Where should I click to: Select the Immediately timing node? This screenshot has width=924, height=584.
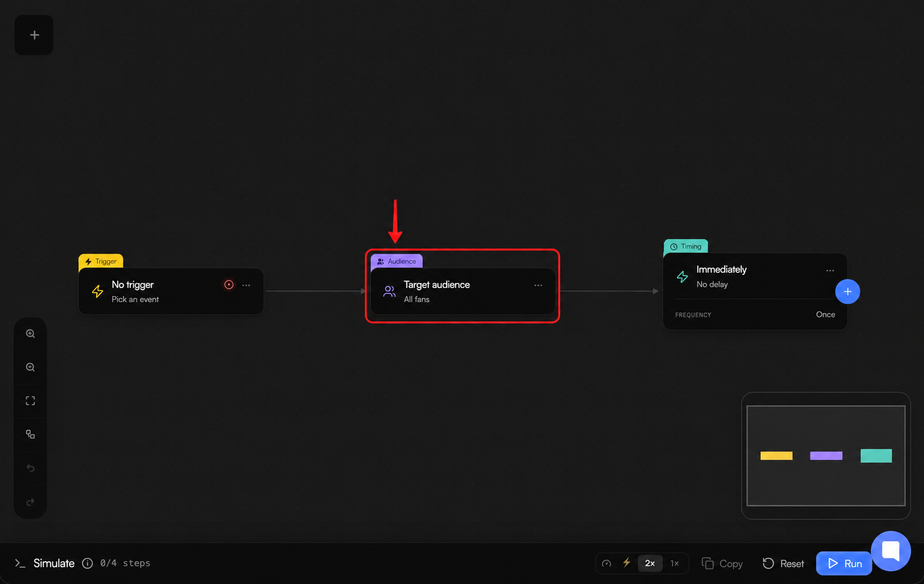pyautogui.click(x=755, y=292)
